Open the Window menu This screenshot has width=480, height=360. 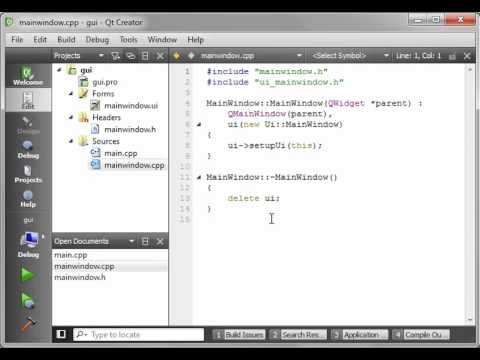click(x=162, y=40)
